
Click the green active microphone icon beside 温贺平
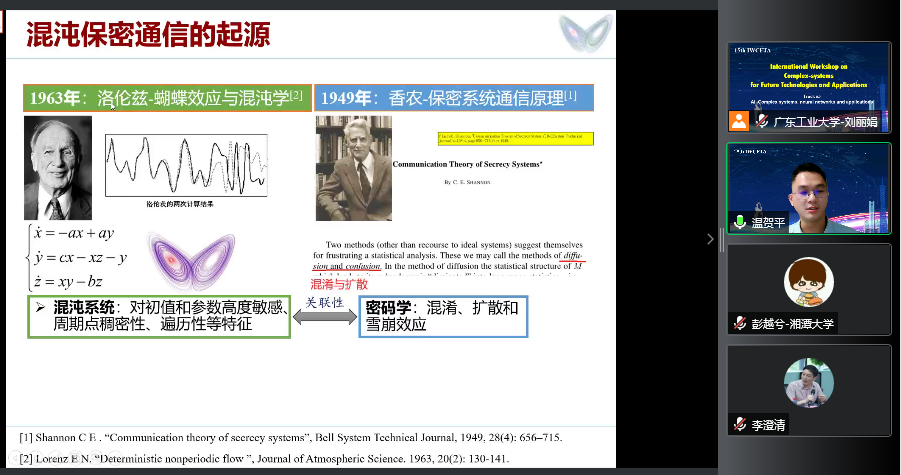click(740, 222)
